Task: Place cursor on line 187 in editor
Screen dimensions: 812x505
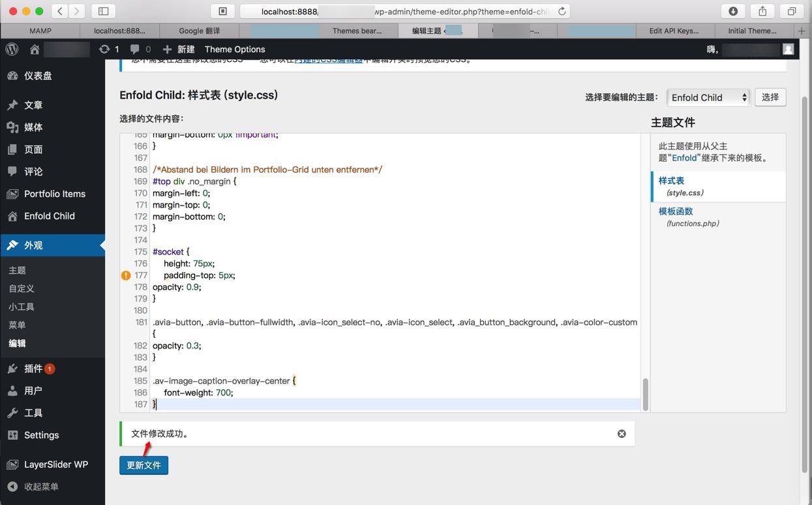Action: tap(395, 405)
